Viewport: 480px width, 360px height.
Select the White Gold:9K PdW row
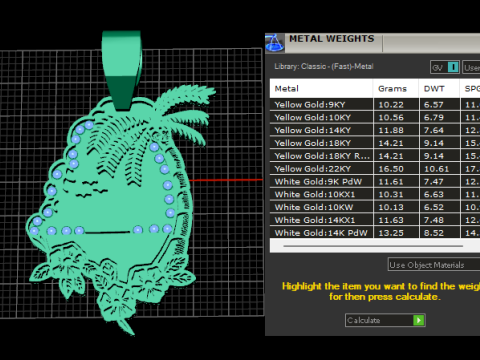(x=375, y=182)
